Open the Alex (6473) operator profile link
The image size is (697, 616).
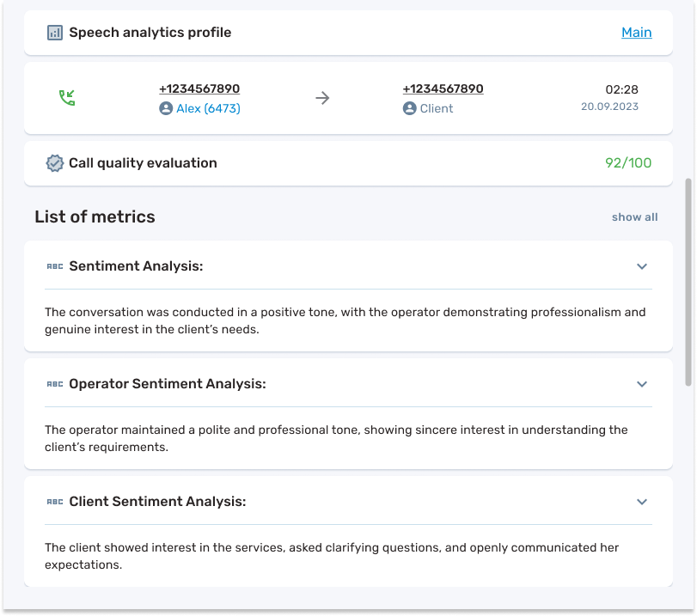[208, 109]
